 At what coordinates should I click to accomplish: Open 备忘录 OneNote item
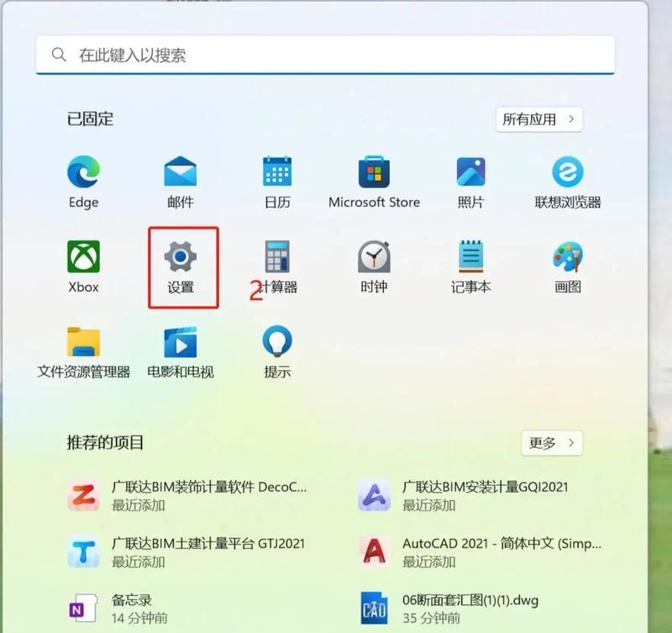pos(118,609)
